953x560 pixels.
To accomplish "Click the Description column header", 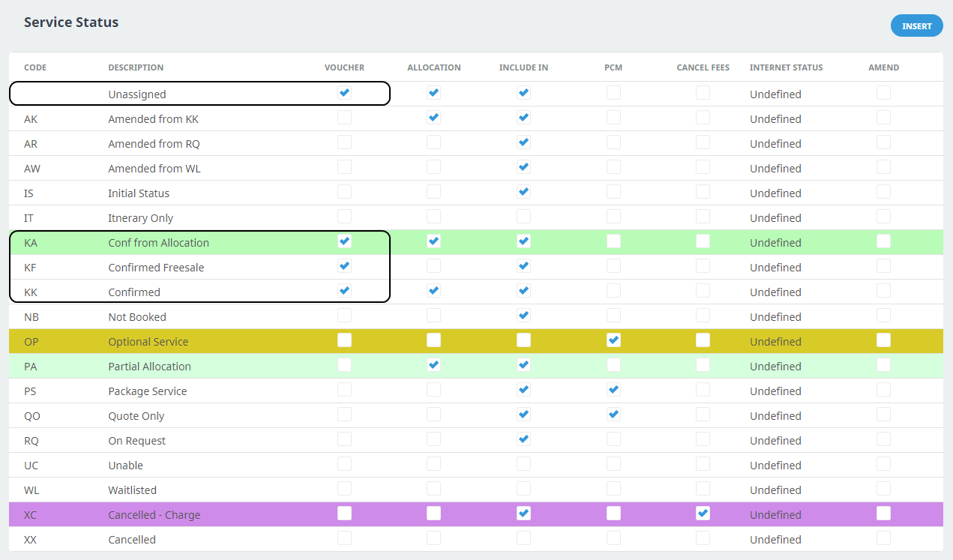I will pyautogui.click(x=136, y=67).
